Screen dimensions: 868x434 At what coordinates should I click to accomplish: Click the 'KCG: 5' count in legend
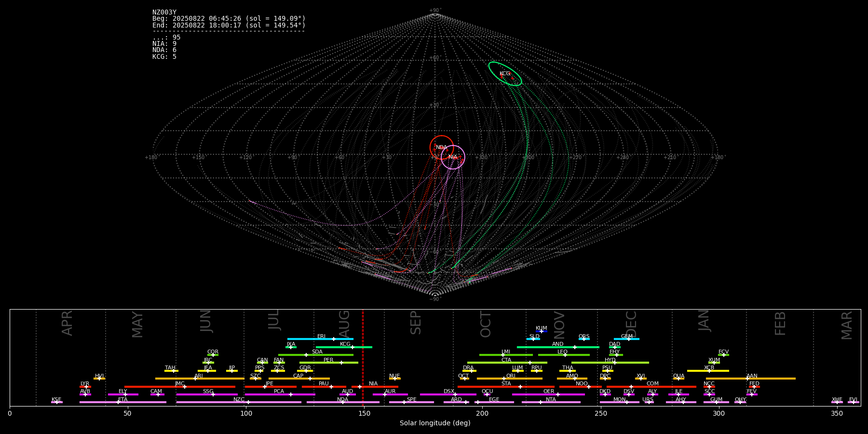click(164, 57)
